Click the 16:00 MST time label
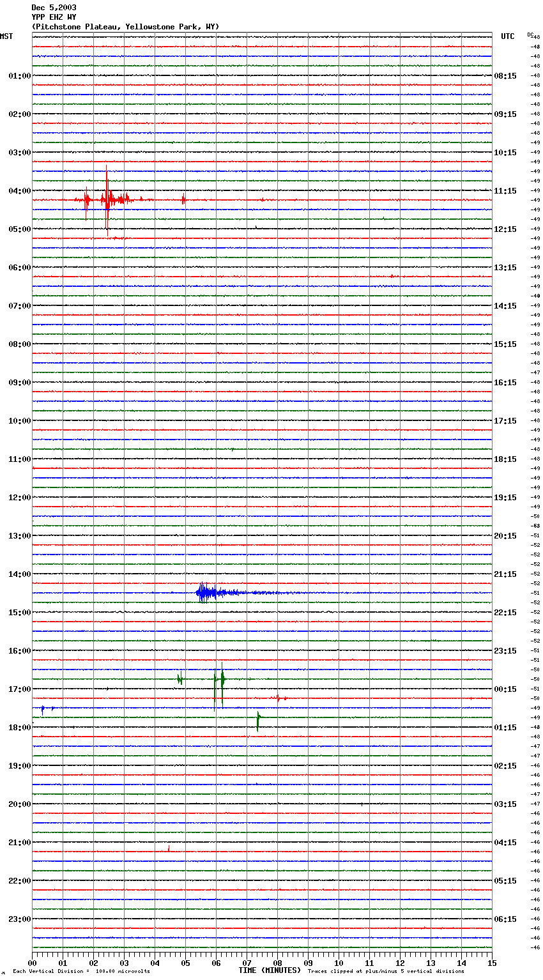Screen dimensions: 543x980 tap(19, 651)
